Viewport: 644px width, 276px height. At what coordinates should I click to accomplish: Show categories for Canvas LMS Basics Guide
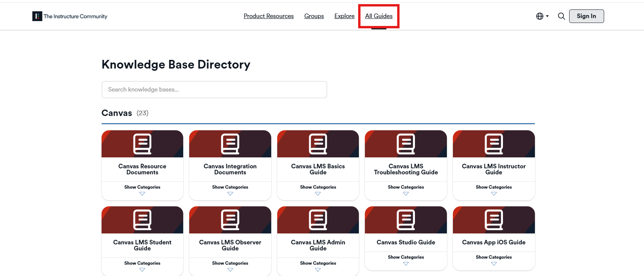point(318,190)
